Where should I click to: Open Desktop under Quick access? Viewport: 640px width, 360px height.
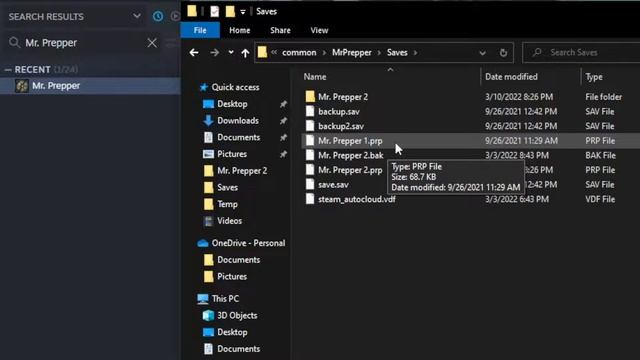(x=232, y=104)
